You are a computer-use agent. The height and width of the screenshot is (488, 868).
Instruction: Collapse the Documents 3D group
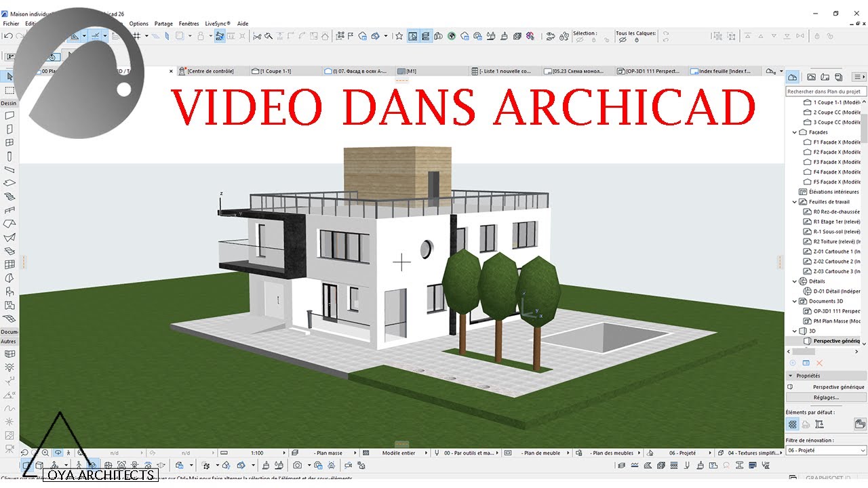click(795, 302)
